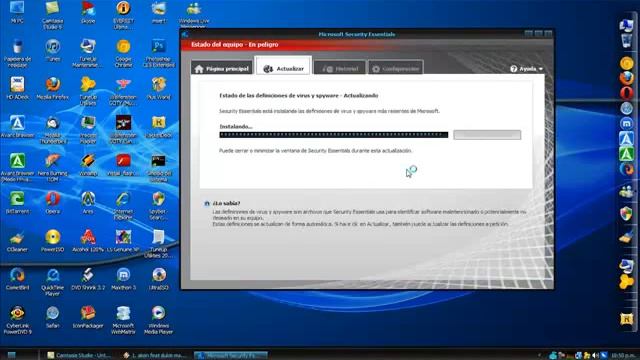Open the Microsoft WebMatrix desktop icon
640x360 pixels.
click(123, 320)
